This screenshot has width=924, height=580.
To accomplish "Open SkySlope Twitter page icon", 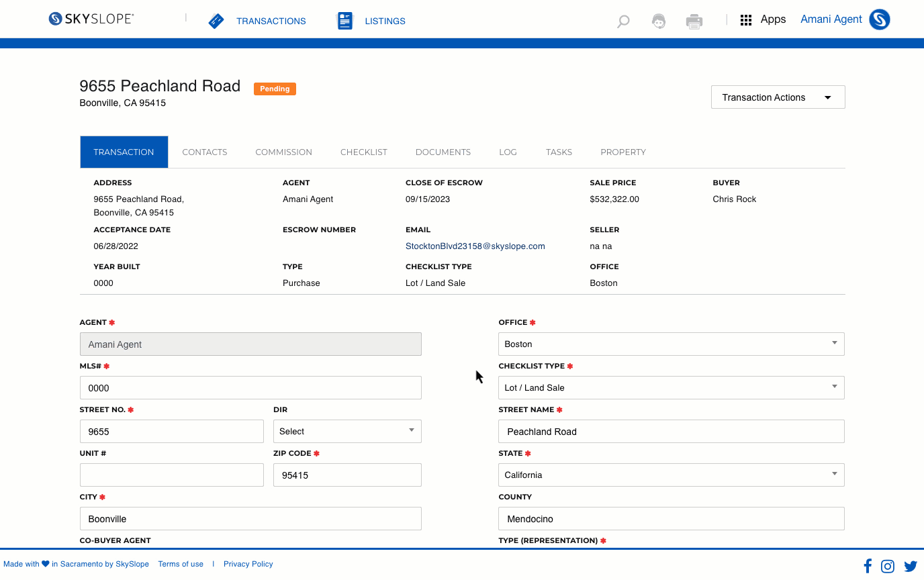I will click(x=911, y=566).
